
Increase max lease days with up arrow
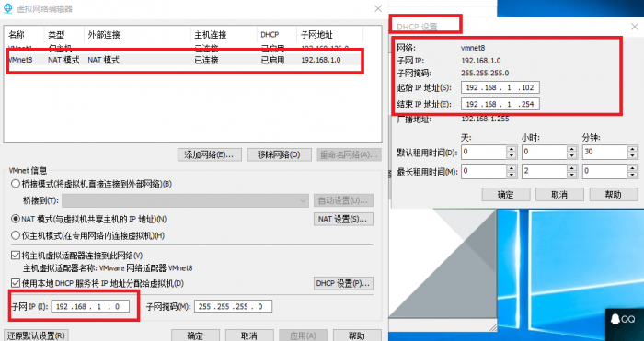(x=512, y=168)
